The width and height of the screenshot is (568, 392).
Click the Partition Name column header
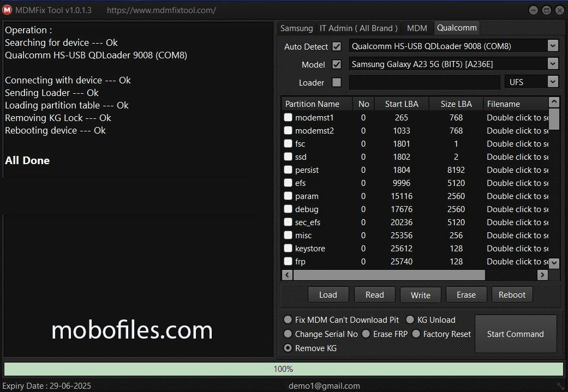click(317, 104)
